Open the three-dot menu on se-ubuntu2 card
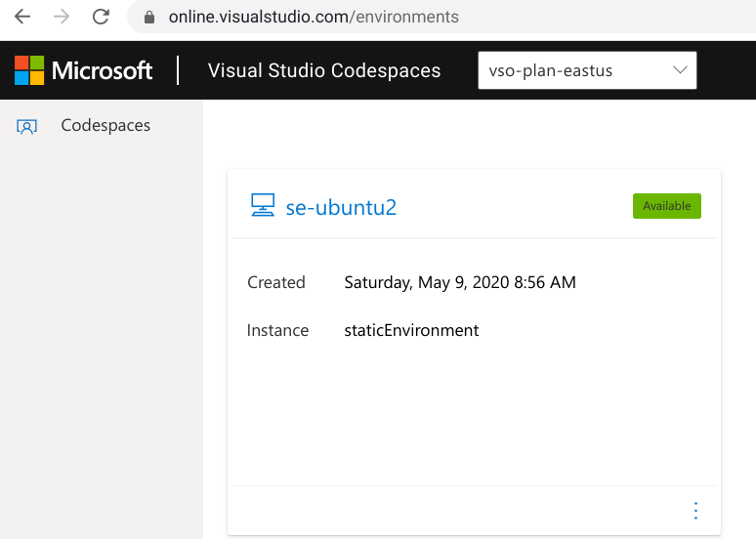Screen dimensions: 756x539 (x=695, y=511)
